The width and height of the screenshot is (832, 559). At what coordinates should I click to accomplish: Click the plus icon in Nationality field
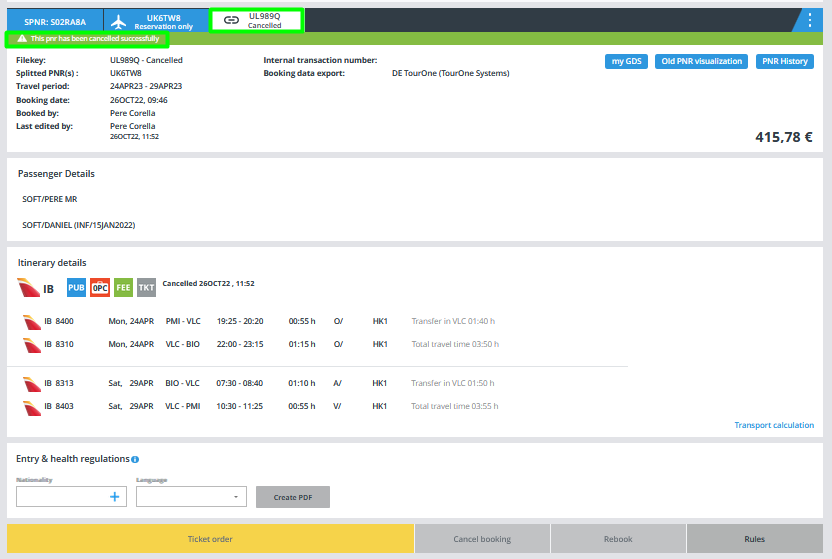115,497
